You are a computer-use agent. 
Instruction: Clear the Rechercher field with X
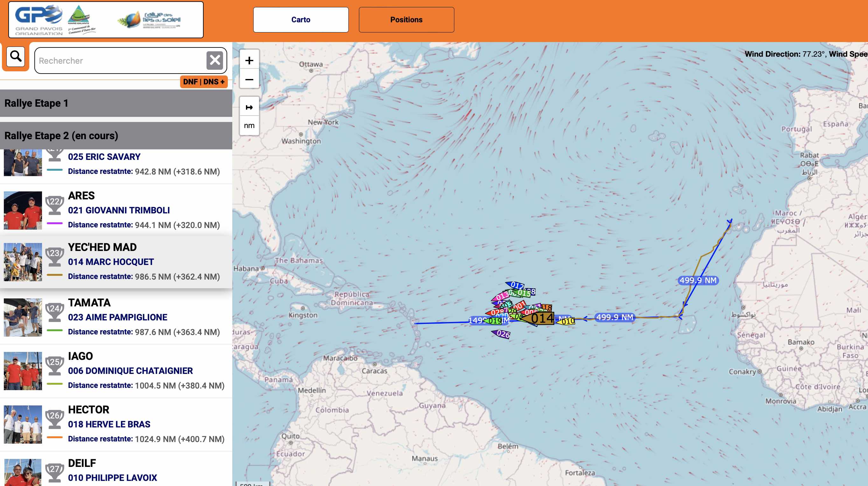tap(215, 61)
